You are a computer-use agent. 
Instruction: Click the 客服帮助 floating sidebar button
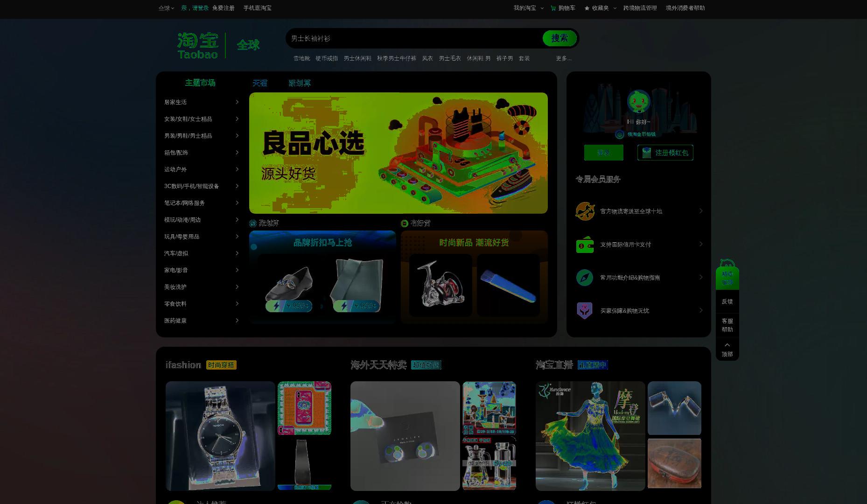727,325
